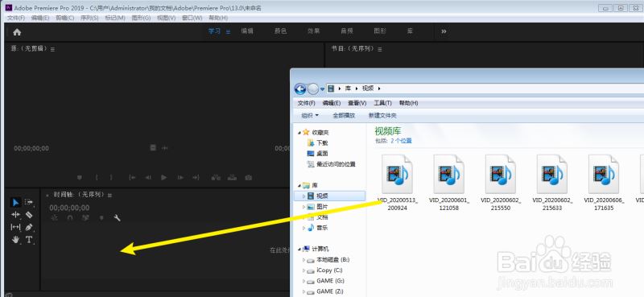Switch to 音频 workspace tab

pos(347,31)
